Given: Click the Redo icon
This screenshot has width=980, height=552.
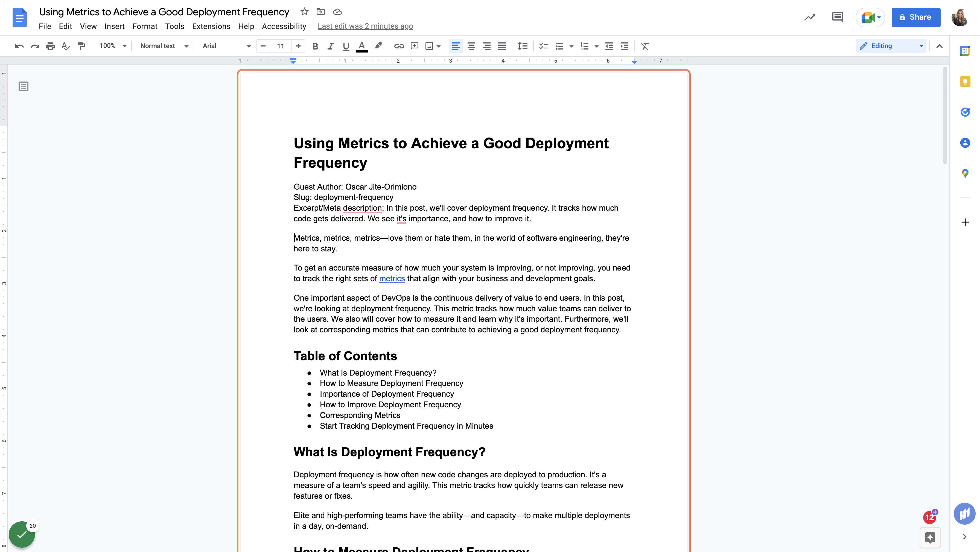Looking at the screenshot, I should 35,46.
